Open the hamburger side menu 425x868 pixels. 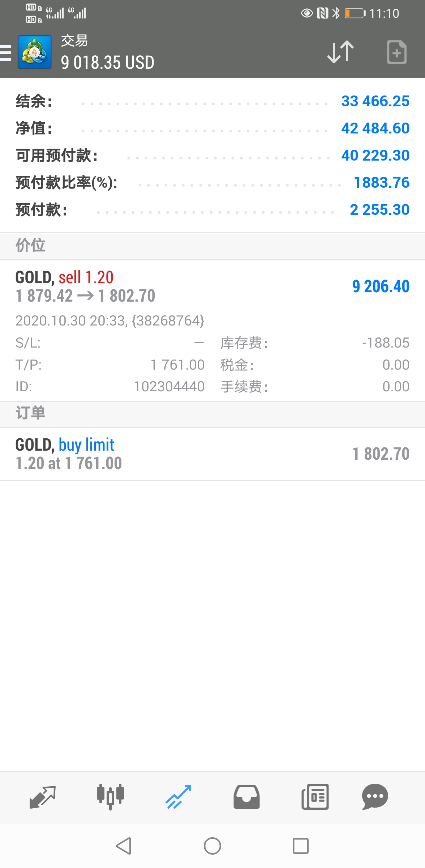[x=5, y=53]
